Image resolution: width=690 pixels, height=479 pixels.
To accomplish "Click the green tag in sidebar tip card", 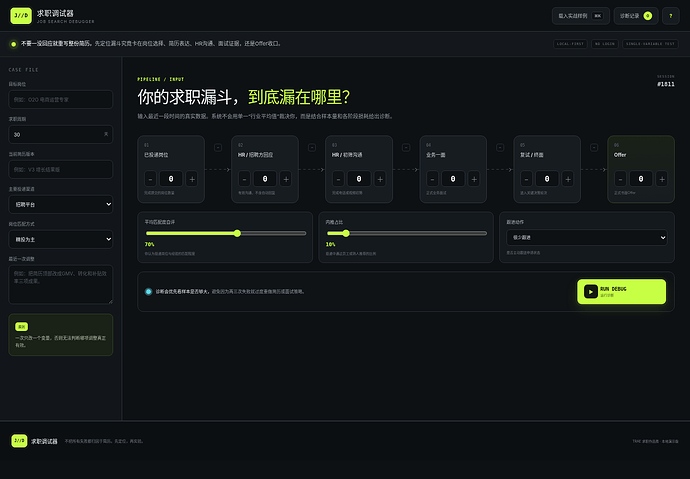I will tap(22, 326).
